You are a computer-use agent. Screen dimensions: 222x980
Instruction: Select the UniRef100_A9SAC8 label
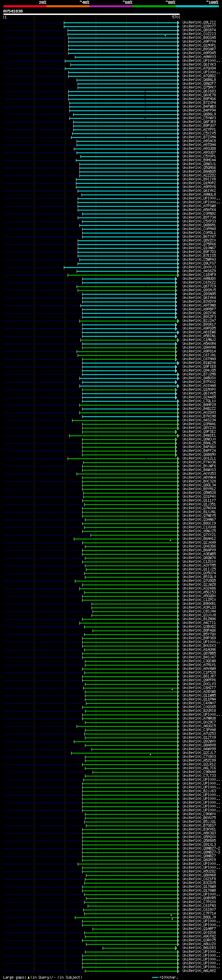[199, 141]
